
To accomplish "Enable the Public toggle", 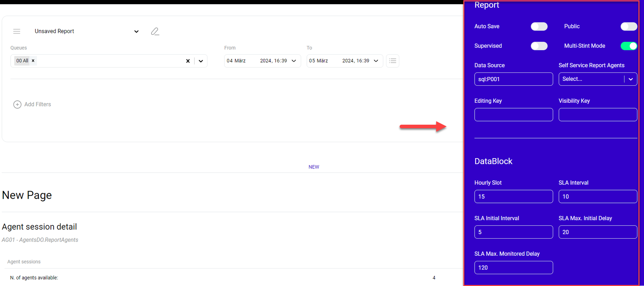I will 629,26.
